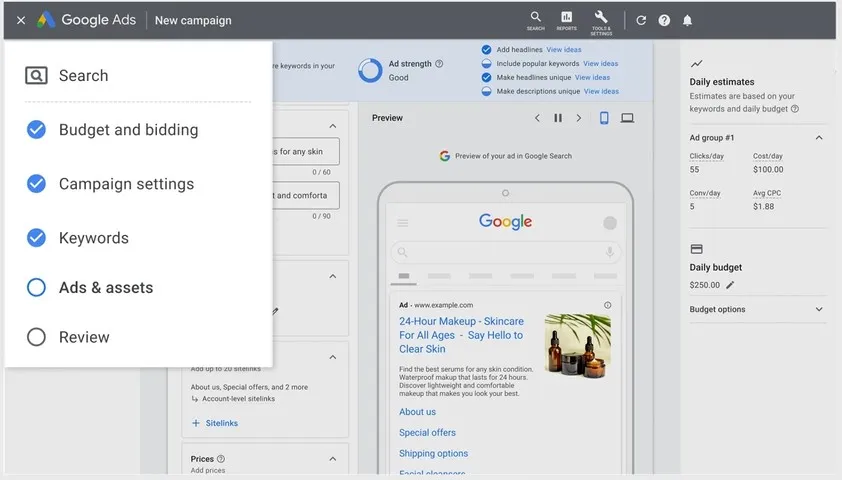Image resolution: width=842 pixels, height=480 pixels.
Task: Go to Keywords step
Action: [93, 238]
